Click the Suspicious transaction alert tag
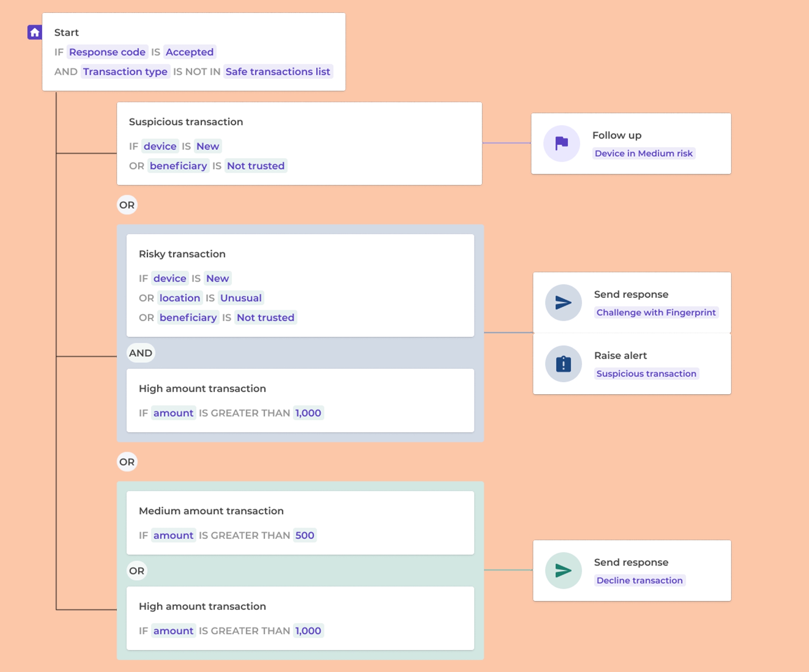Image resolution: width=809 pixels, height=672 pixels. [x=646, y=374]
